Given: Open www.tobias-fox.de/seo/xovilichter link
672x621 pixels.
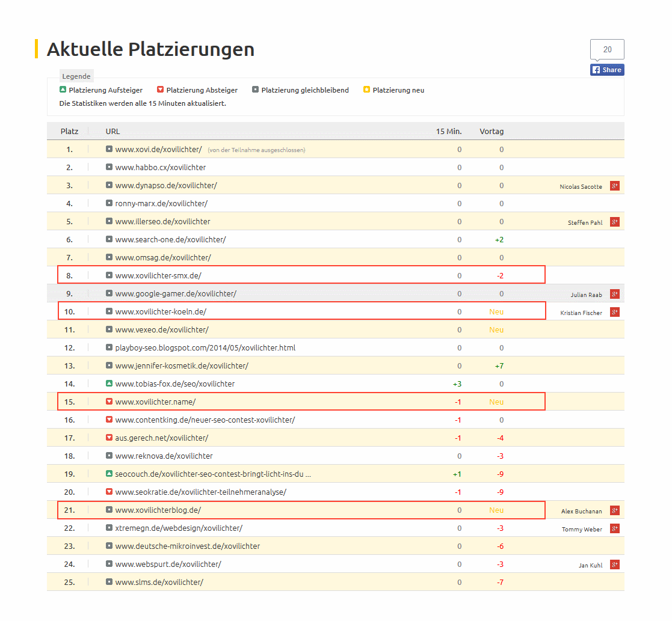Looking at the screenshot, I should (175, 384).
